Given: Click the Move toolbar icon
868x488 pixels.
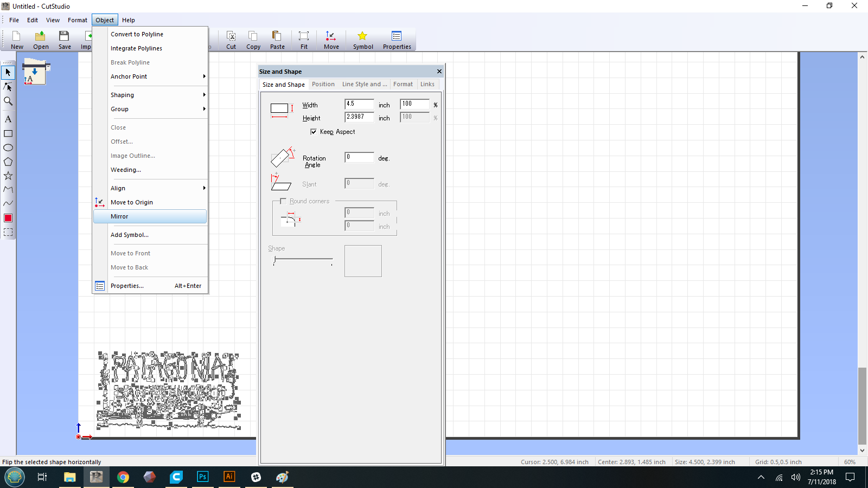Looking at the screenshot, I should point(331,40).
